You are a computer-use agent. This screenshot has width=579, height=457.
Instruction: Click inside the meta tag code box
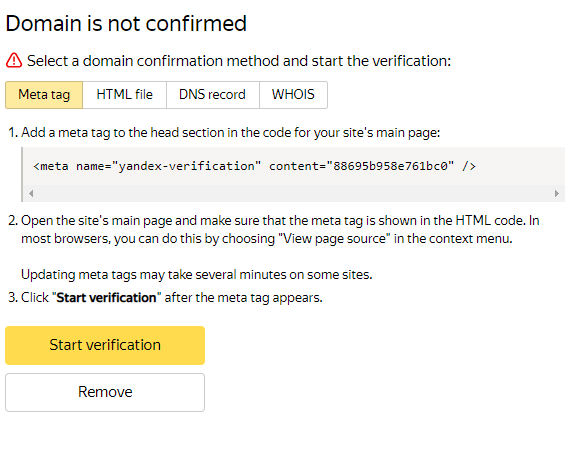(294, 166)
